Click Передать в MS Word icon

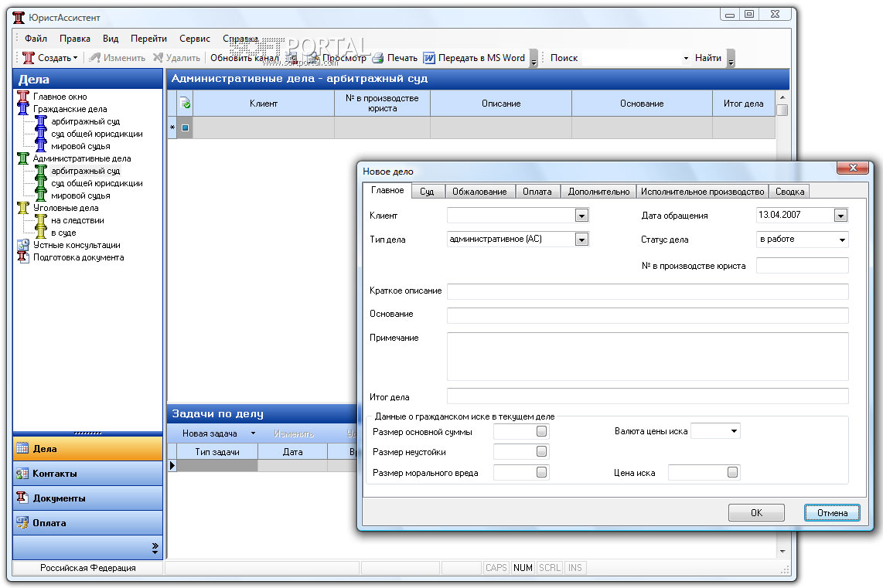pos(429,58)
